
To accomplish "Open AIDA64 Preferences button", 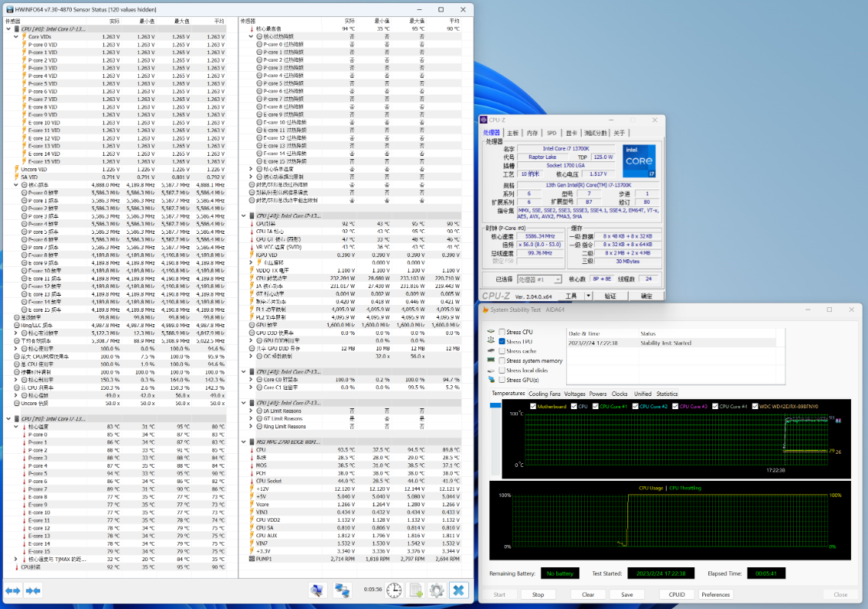I will [716, 594].
